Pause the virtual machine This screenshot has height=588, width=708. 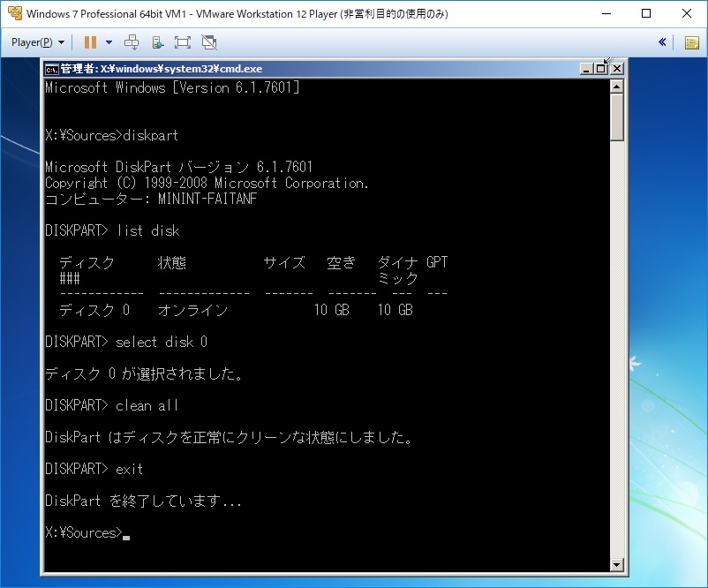[x=90, y=42]
